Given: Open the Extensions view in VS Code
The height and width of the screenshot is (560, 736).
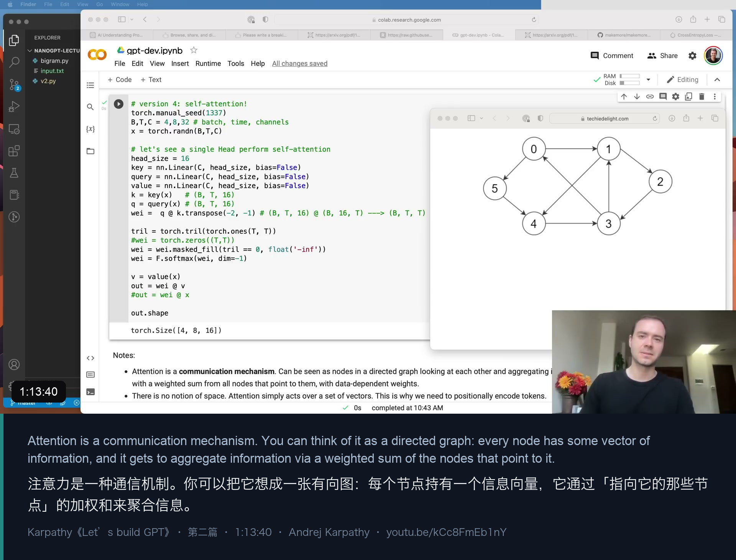Looking at the screenshot, I should pos(14,151).
